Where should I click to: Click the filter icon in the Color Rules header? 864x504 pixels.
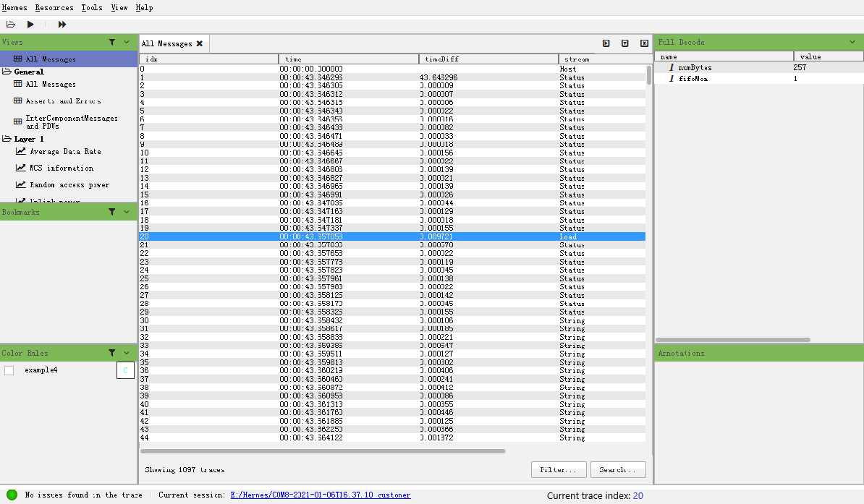(112, 354)
